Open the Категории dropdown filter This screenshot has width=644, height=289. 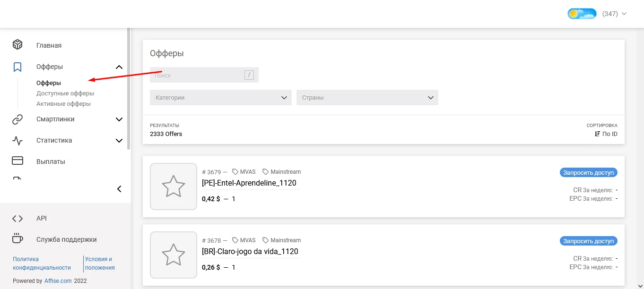click(x=221, y=98)
